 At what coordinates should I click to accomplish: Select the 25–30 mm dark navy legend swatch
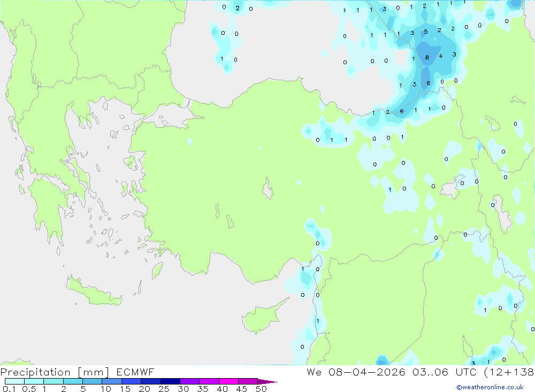point(170,381)
